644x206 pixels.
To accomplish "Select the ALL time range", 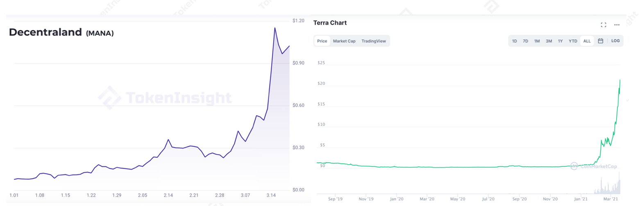I will [587, 41].
